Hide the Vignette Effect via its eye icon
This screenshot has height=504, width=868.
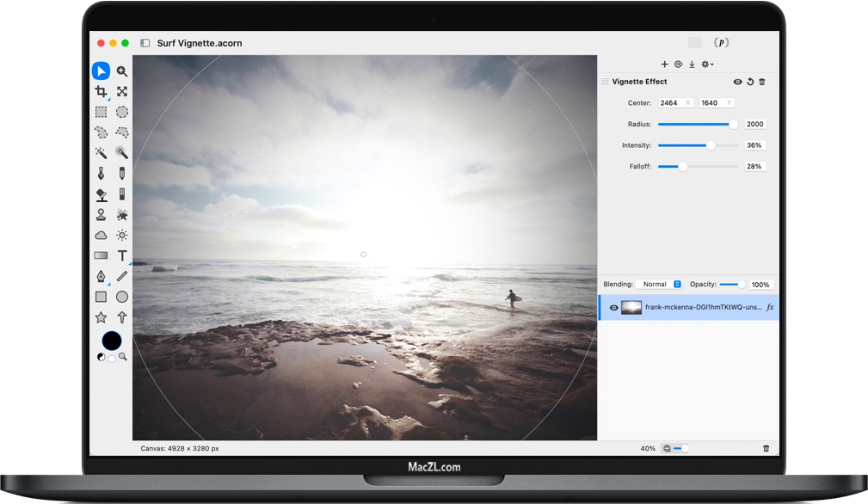737,81
